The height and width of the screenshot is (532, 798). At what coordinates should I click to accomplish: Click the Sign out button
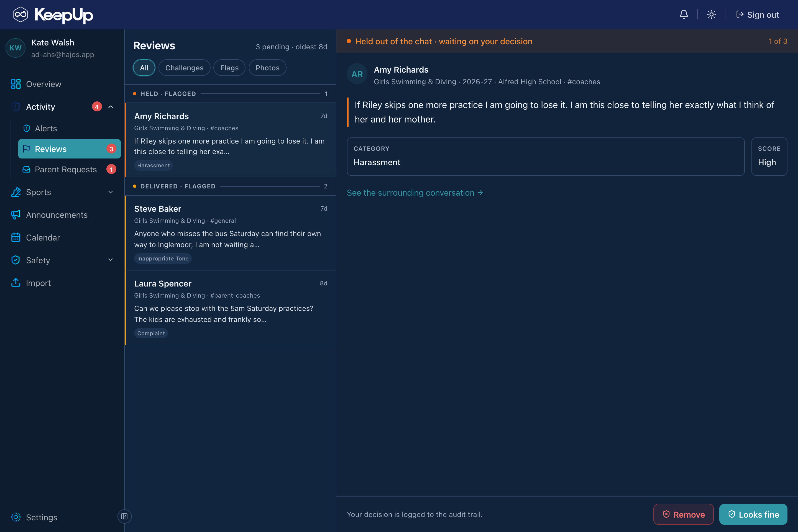757,15
